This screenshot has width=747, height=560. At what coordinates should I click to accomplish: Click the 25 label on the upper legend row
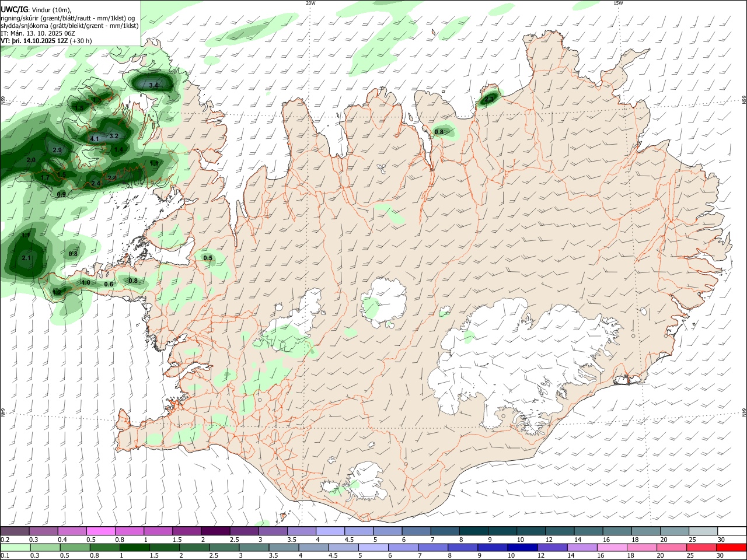(692, 540)
